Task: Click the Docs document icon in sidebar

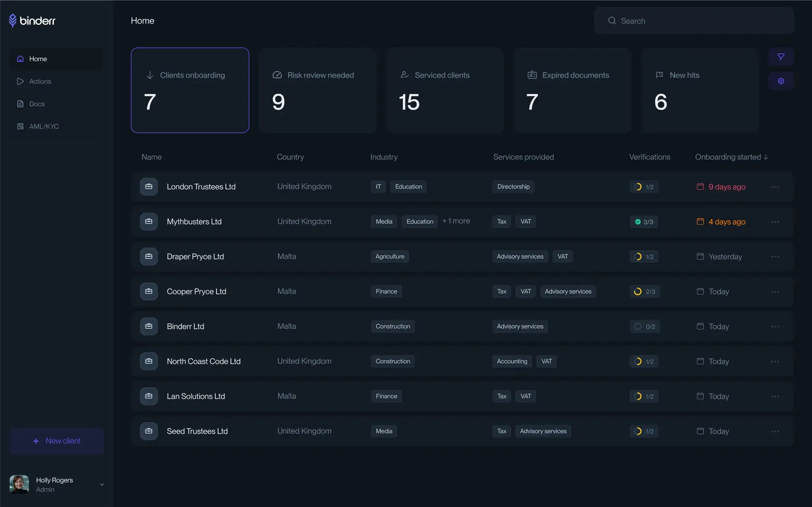Action: [x=20, y=104]
